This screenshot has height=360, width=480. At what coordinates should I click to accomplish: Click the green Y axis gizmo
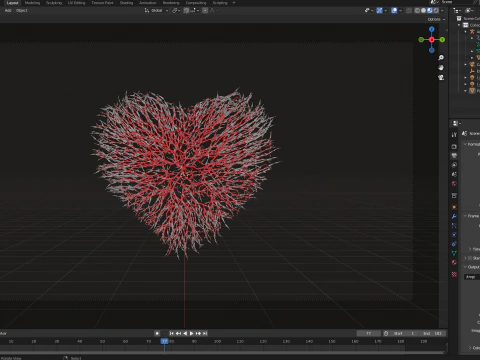(442, 40)
